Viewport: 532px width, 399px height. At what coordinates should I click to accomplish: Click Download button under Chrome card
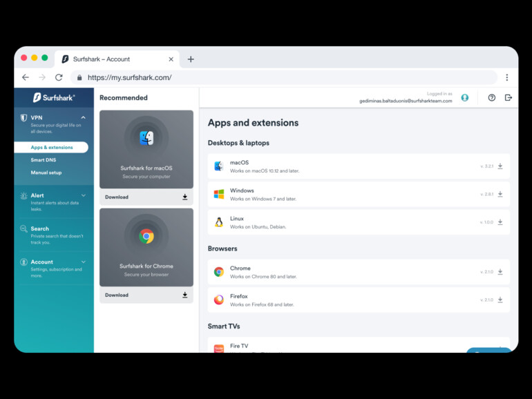pos(146,295)
